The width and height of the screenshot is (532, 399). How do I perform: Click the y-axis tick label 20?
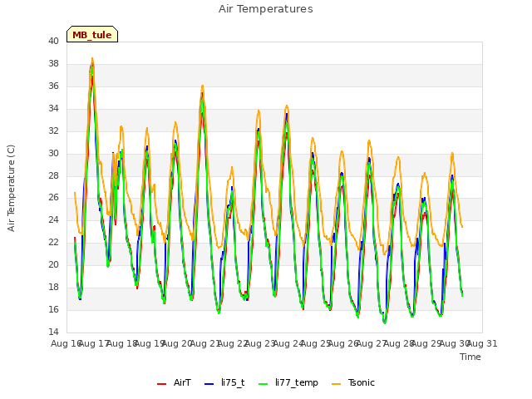53,264
